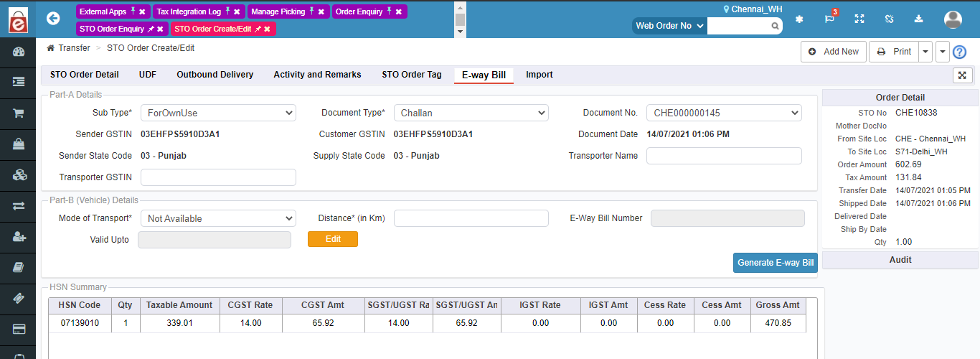Screen dimensions: 980x359
Task: Pin the STO Order Enquiry tab
Action: (151, 29)
